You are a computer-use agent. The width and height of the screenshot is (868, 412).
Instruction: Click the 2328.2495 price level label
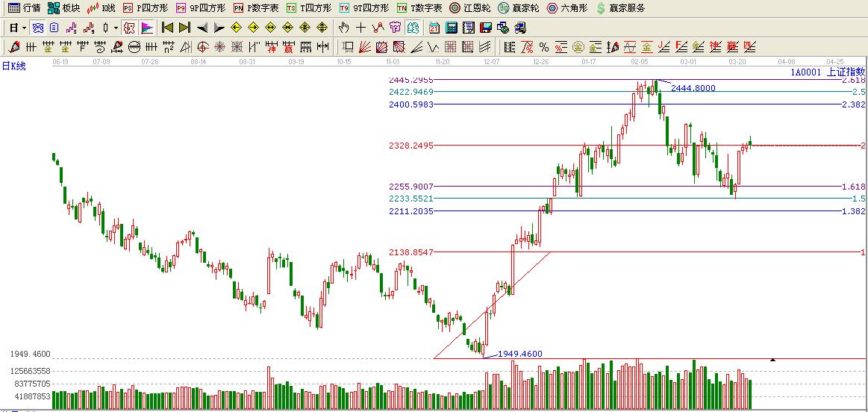tap(410, 146)
